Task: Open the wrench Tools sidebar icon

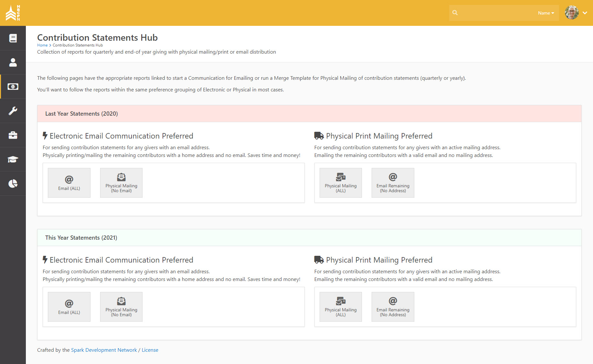Action: click(13, 111)
